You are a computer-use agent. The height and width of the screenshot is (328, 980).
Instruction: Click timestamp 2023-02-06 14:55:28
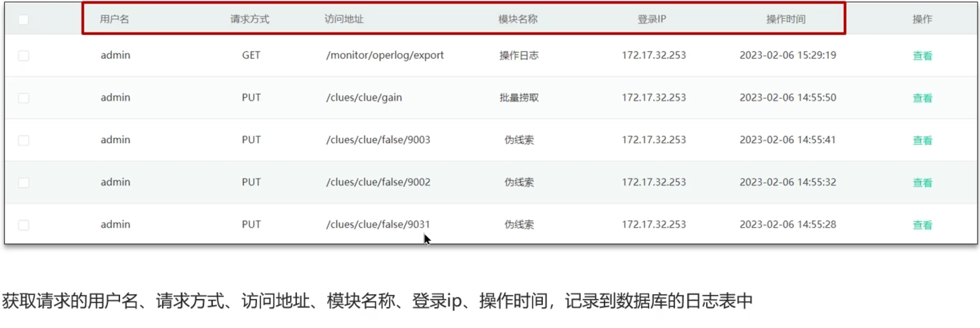[787, 224]
